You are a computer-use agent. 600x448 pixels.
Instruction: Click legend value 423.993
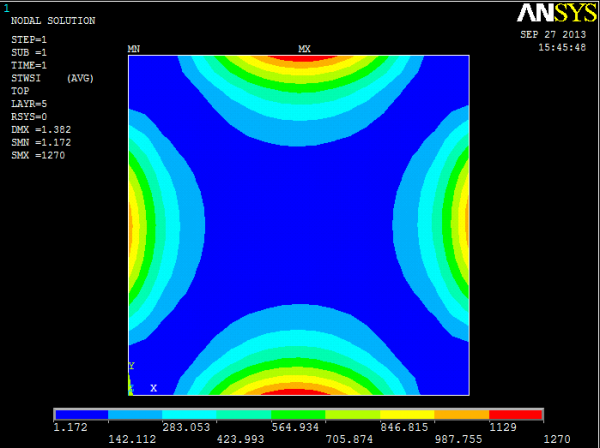[x=241, y=439]
